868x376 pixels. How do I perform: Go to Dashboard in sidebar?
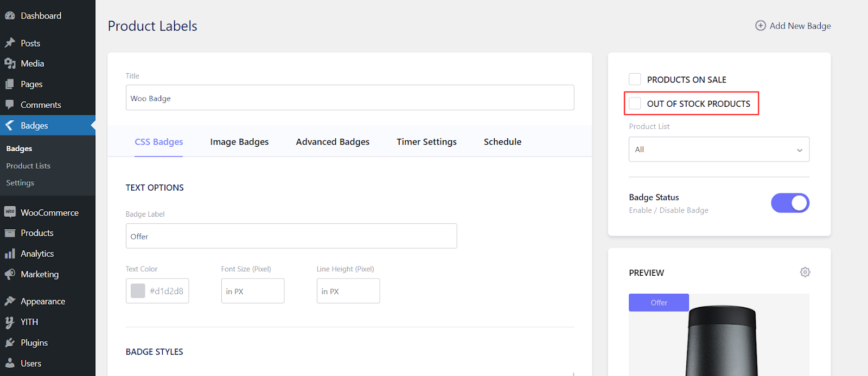click(41, 16)
